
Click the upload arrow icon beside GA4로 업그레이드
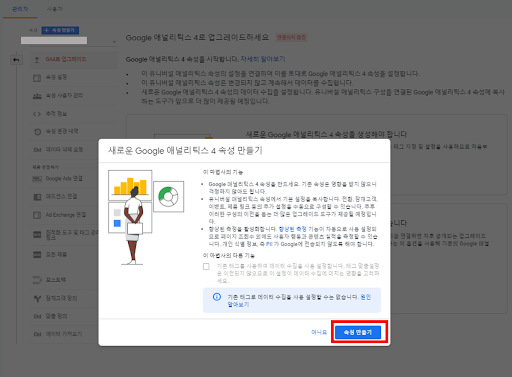tap(37, 60)
